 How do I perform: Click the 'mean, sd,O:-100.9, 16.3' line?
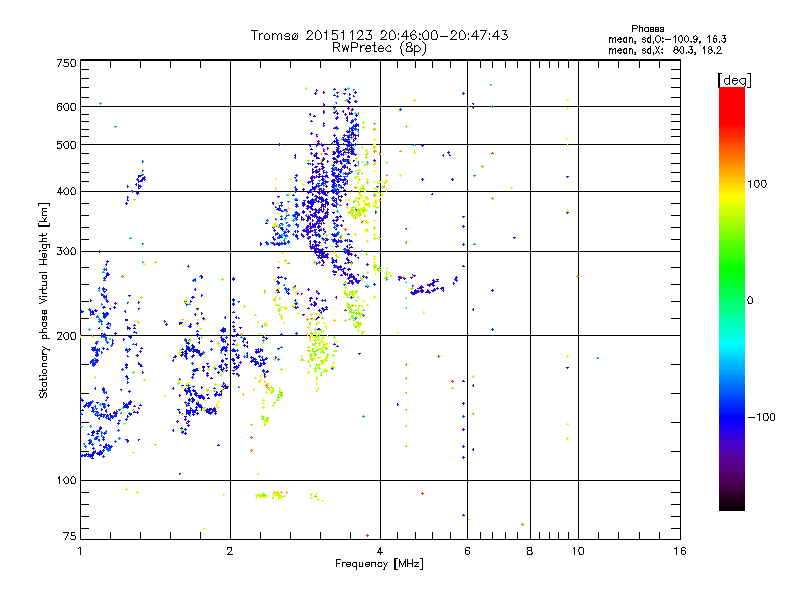(667, 39)
